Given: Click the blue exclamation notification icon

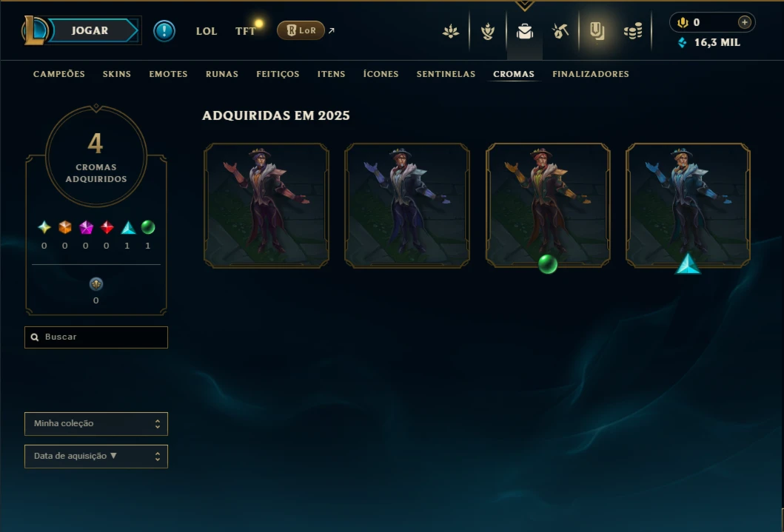Looking at the screenshot, I should pos(164,31).
